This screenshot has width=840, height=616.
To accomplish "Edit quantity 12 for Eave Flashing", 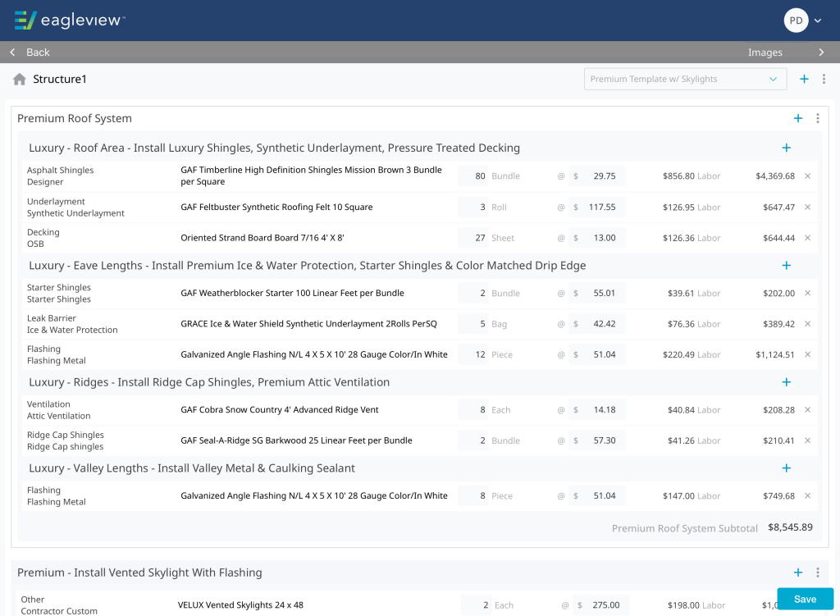I will [473, 354].
